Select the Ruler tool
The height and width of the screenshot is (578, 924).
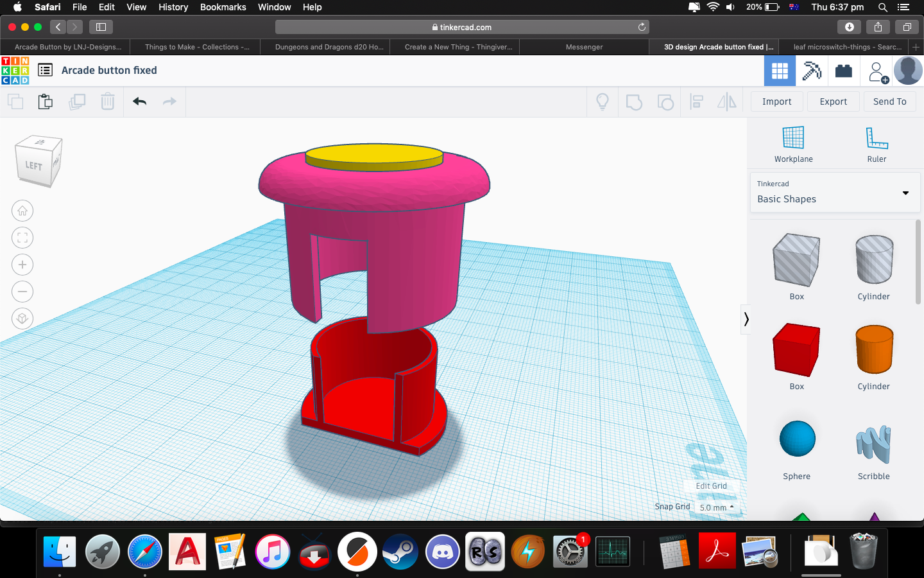tap(877, 144)
